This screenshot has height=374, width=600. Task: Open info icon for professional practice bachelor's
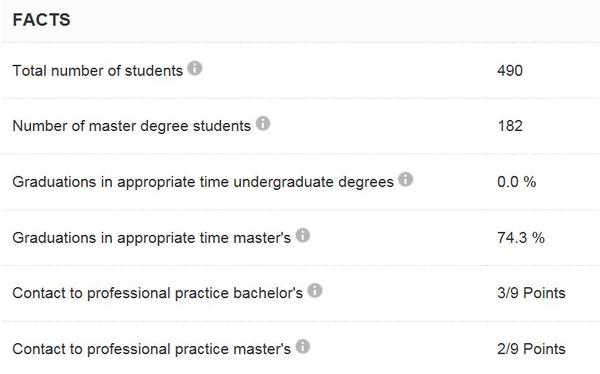click(x=315, y=291)
